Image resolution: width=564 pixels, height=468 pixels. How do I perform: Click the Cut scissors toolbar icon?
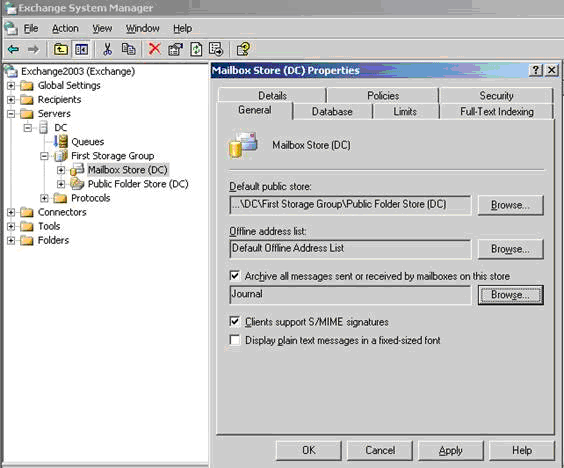pos(107,49)
